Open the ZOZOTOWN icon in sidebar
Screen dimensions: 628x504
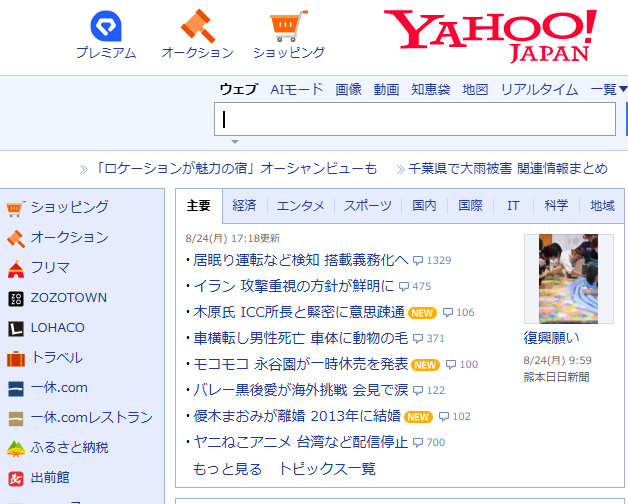click(16, 299)
